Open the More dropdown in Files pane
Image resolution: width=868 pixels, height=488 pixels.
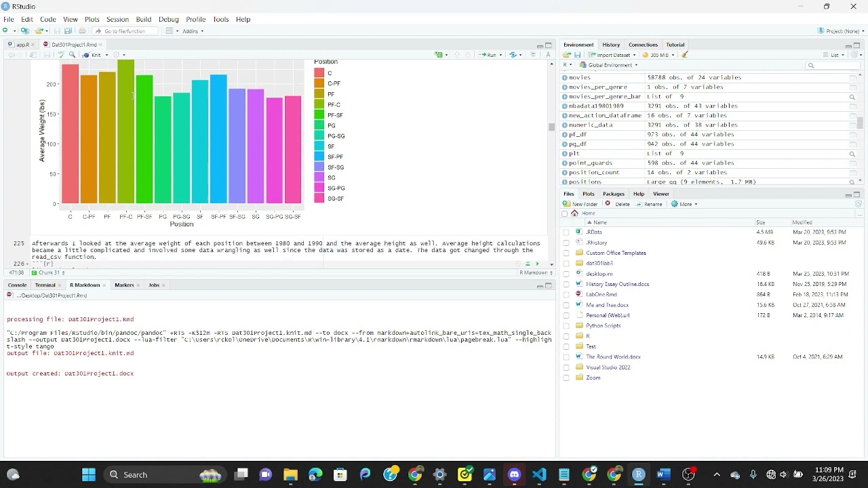point(684,204)
